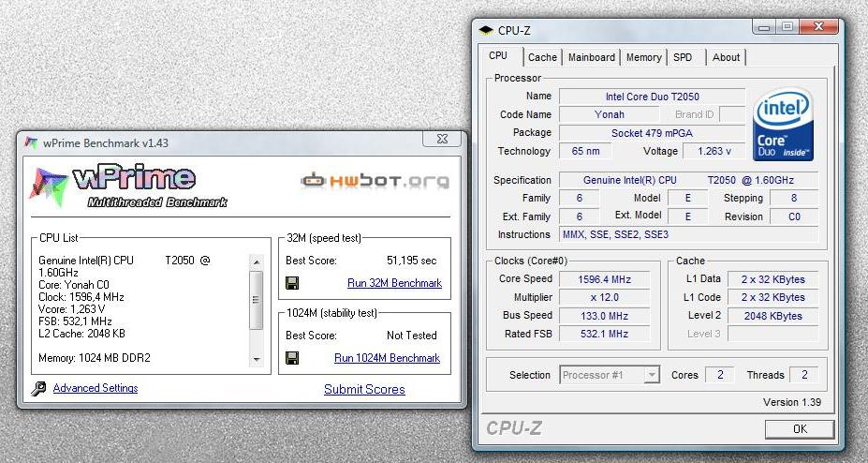Select the SPD tab
Image resolution: width=868 pixels, height=463 pixels.
[x=683, y=57]
